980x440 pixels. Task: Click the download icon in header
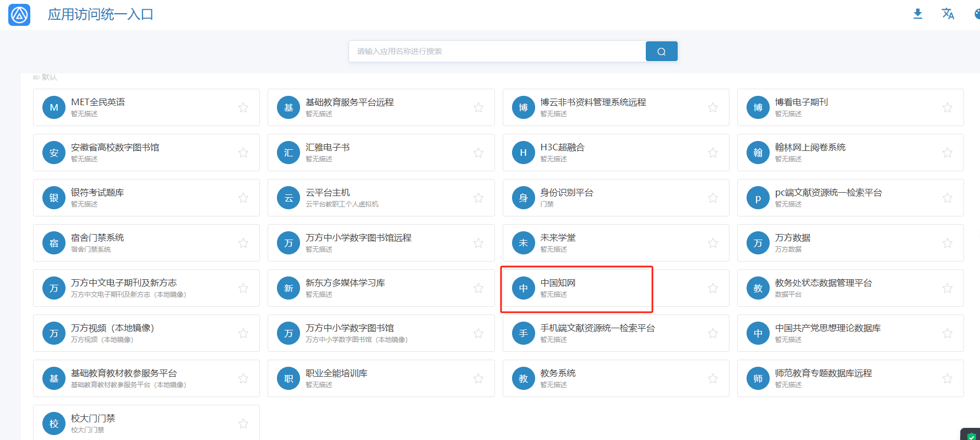[x=917, y=14]
